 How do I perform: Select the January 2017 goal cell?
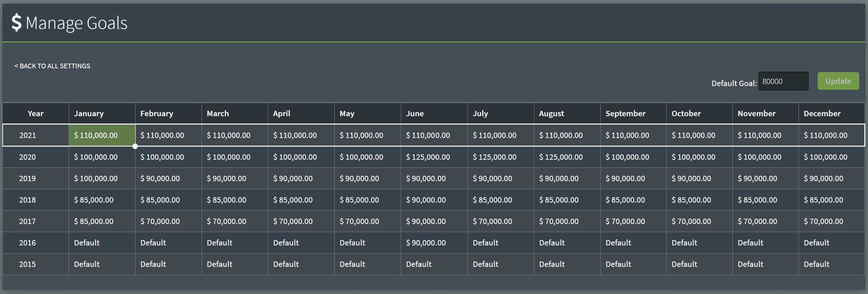94,222
